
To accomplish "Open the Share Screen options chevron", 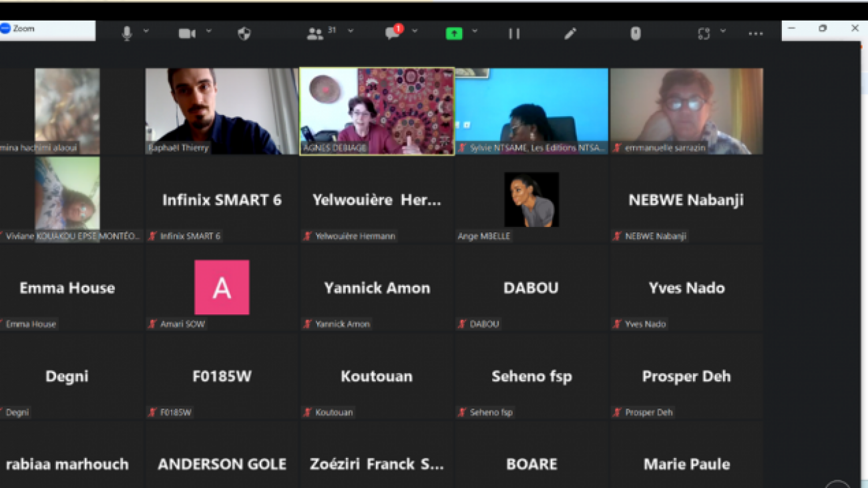I will (x=475, y=32).
